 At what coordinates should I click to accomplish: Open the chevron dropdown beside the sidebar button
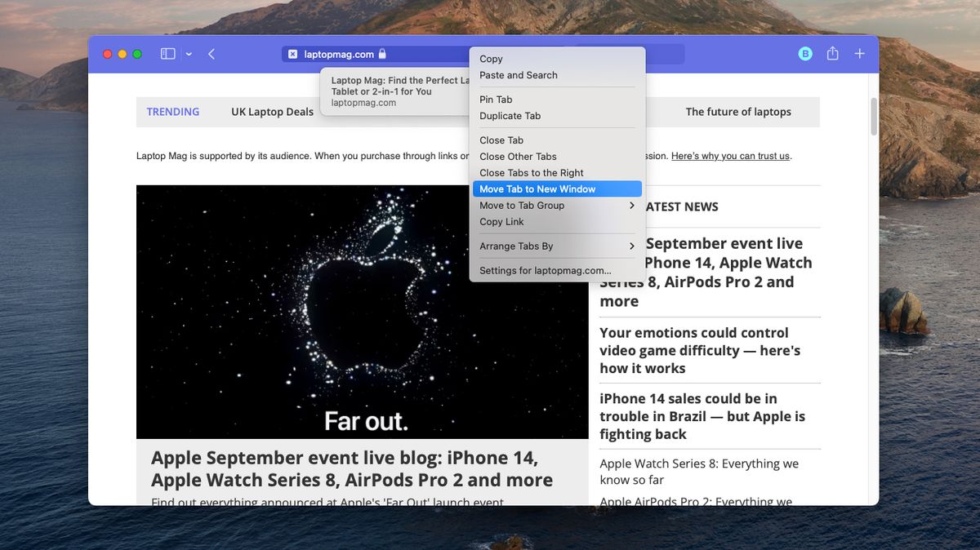[x=189, y=53]
